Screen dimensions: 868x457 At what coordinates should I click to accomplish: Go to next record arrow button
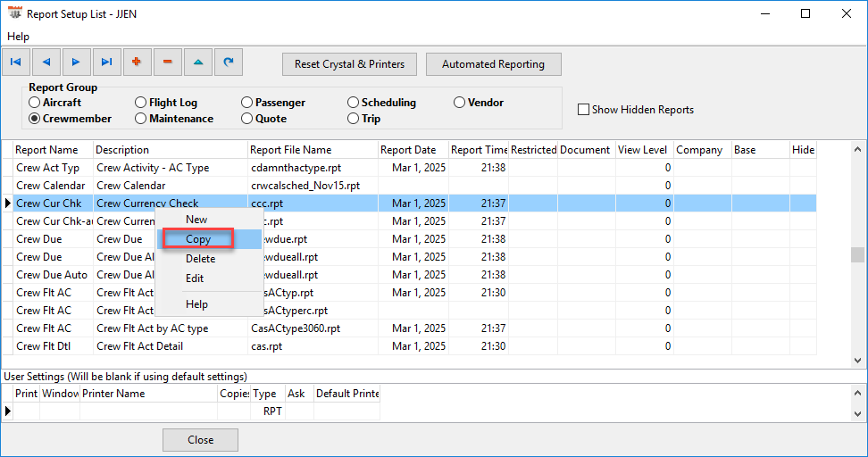[x=77, y=62]
